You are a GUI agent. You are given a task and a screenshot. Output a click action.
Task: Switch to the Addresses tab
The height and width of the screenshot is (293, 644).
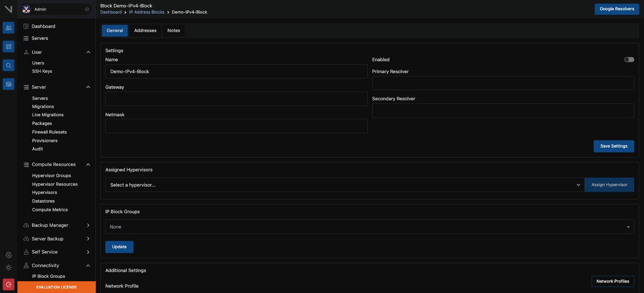(x=145, y=30)
